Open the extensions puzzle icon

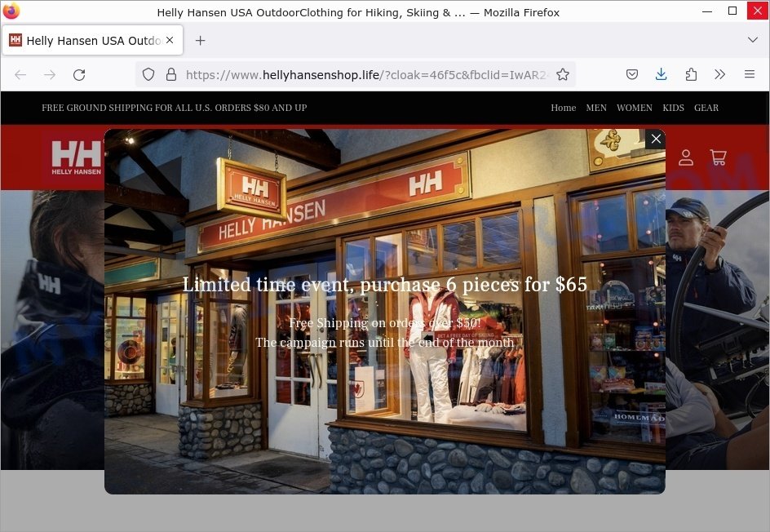(691, 75)
